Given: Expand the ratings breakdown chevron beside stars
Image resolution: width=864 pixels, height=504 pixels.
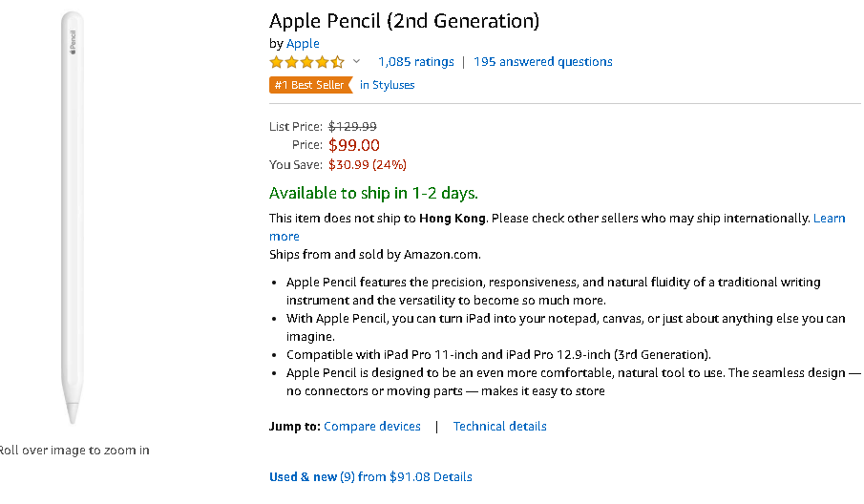Looking at the screenshot, I should tap(357, 62).
